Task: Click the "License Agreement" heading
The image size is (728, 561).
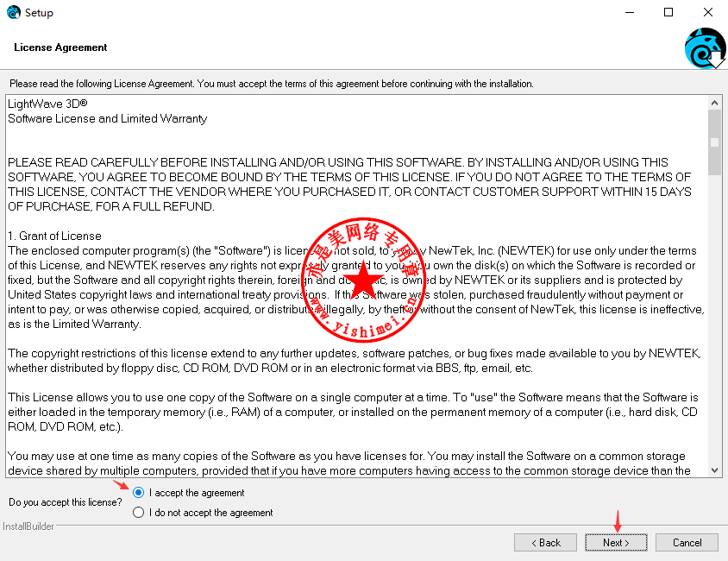Action: pyautogui.click(x=60, y=47)
